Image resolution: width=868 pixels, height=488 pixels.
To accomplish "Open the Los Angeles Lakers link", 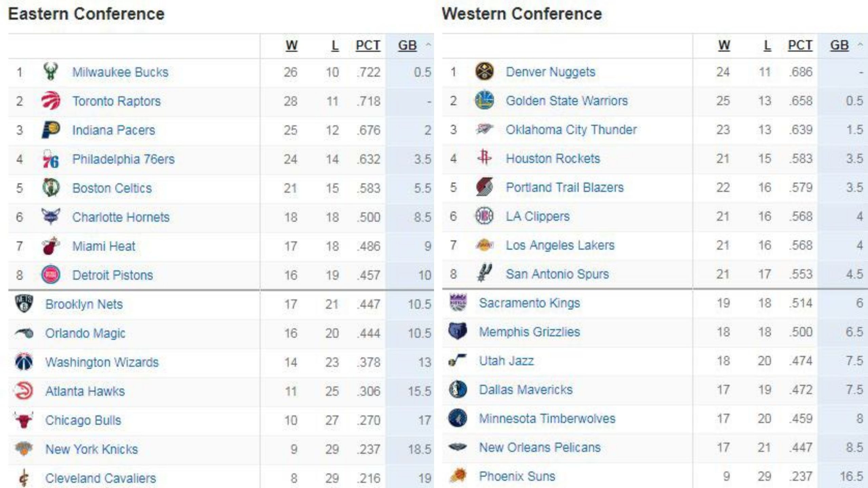I will [x=560, y=245].
